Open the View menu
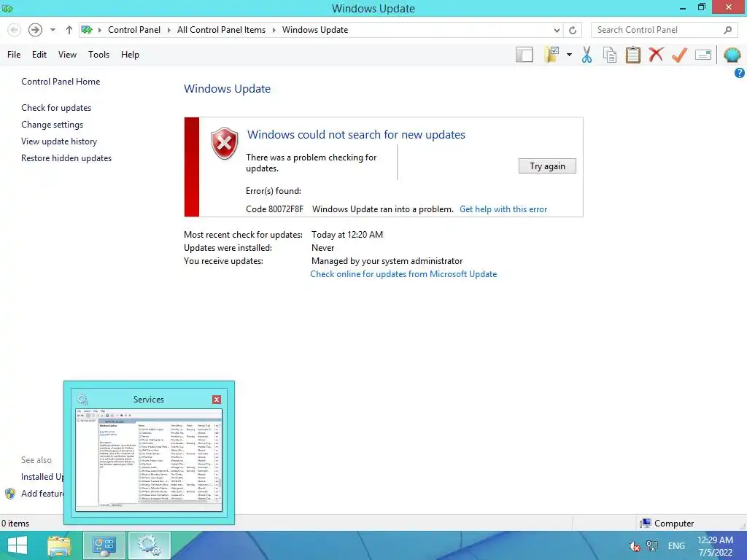Screen dimensions: 747x560 click(x=67, y=55)
